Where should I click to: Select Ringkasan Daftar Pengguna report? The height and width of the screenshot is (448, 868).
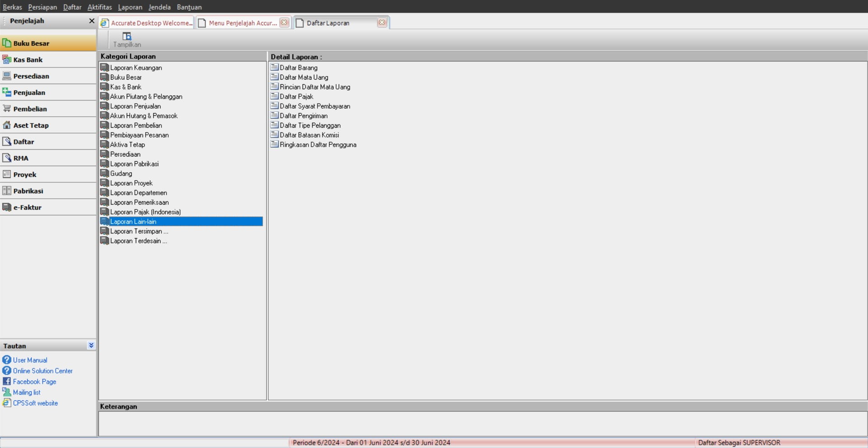[x=318, y=145]
